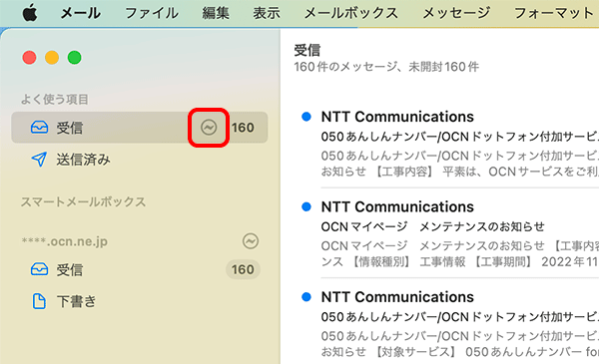The width and height of the screenshot is (599, 364).
Task: Click the 送信済み paper plane icon
Action: tap(39, 160)
